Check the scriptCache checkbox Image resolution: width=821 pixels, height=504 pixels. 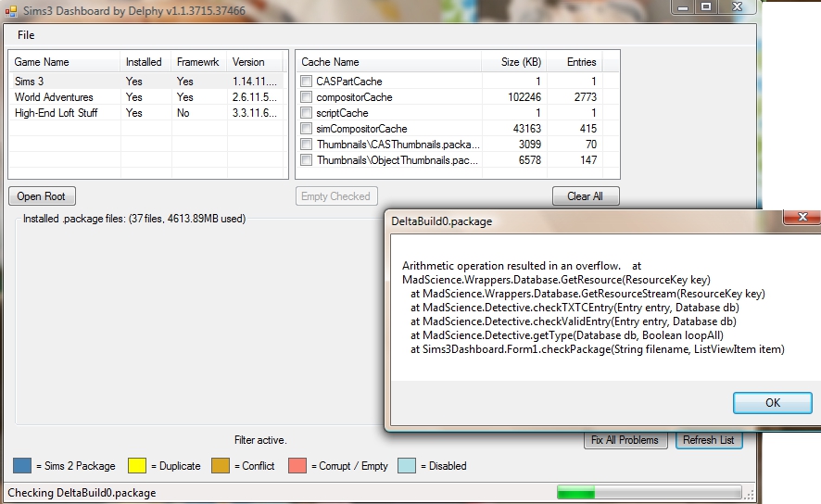point(307,112)
